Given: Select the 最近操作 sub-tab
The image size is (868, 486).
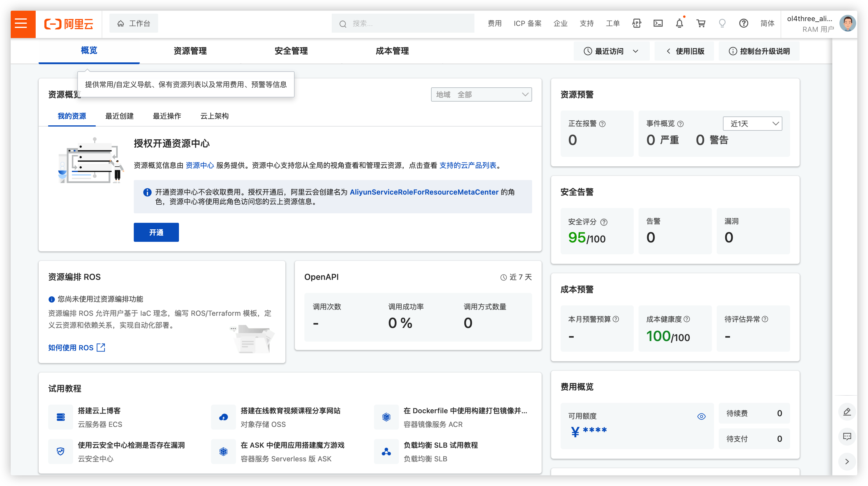Looking at the screenshot, I should pos(167,116).
